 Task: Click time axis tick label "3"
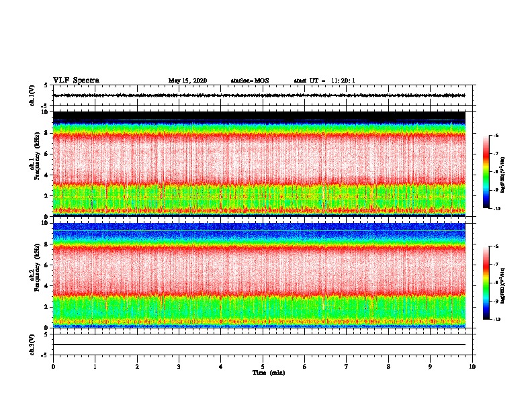tap(179, 367)
